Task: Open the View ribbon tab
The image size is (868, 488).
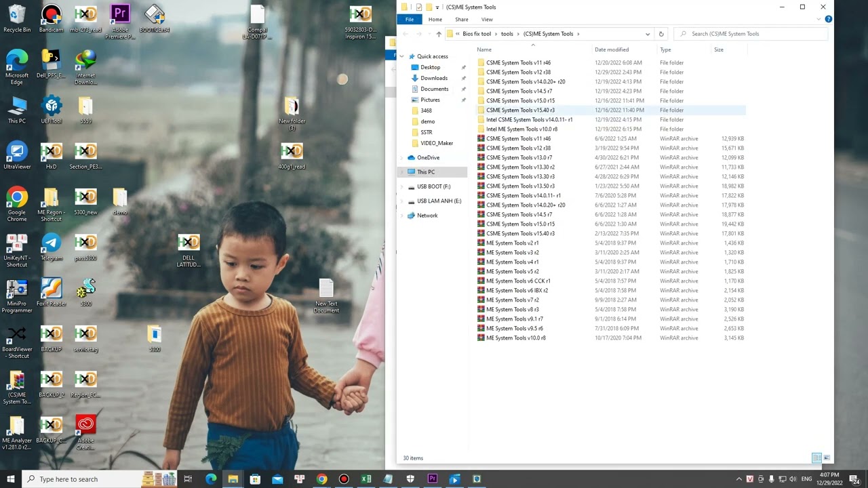Action: tap(487, 20)
